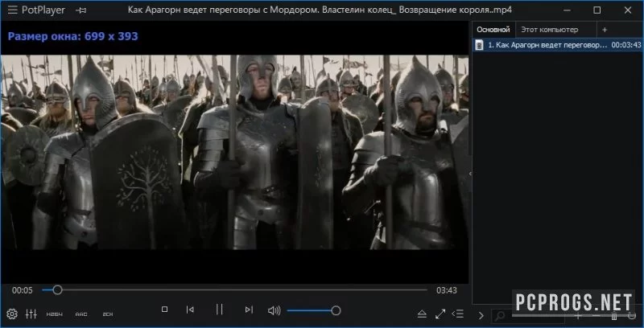Switch to the Основной playlist tab
This screenshot has width=644, height=328.
[x=493, y=30]
